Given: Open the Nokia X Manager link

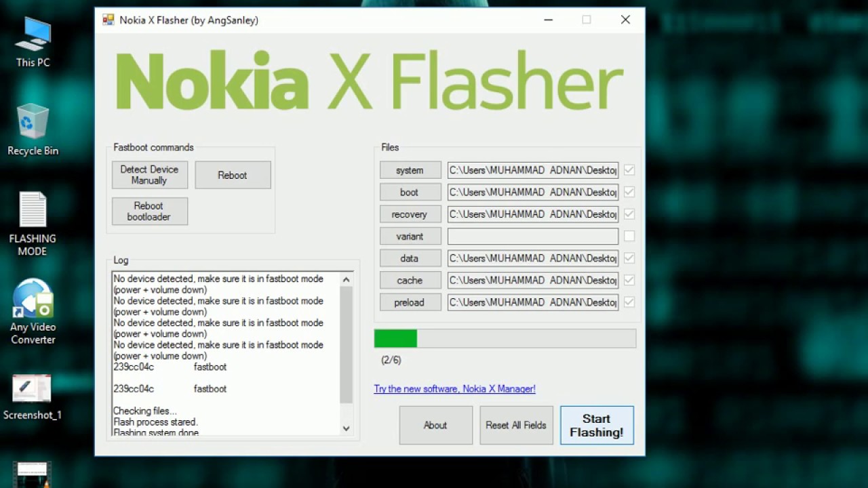Looking at the screenshot, I should (x=454, y=388).
